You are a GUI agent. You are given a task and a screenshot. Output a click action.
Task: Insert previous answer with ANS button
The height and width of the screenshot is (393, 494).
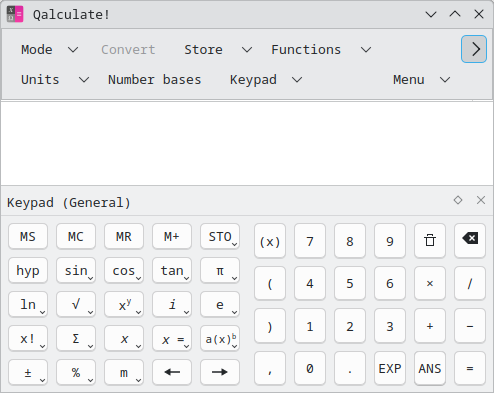430,368
